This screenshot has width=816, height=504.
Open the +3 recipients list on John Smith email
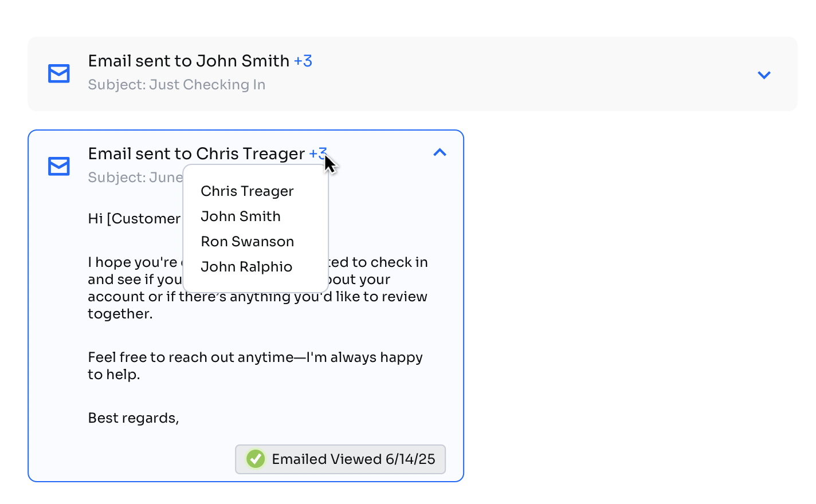pyautogui.click(x=303, y=61)
